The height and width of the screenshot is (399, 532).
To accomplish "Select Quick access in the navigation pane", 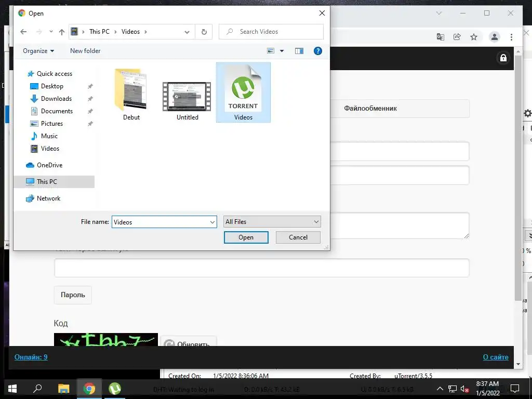I will [54, 74].
